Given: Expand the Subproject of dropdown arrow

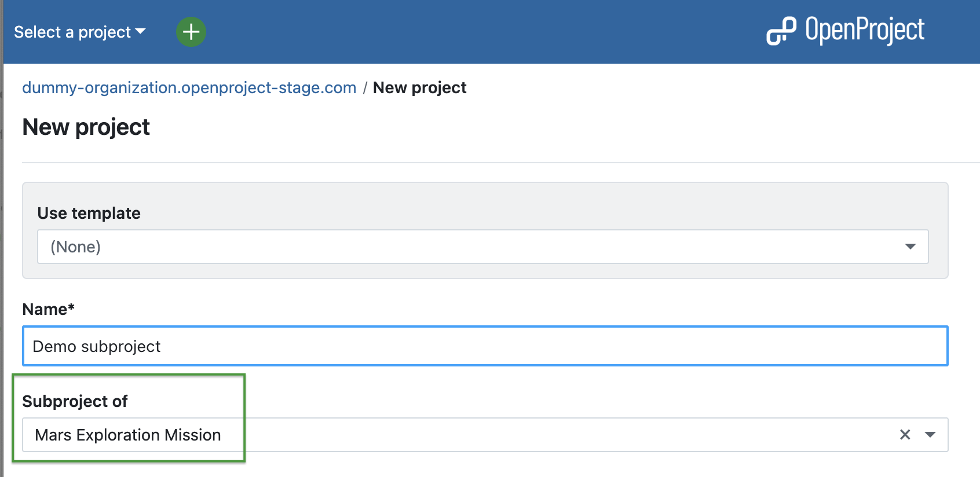Looking at the screenshot, I should [930, 435].
